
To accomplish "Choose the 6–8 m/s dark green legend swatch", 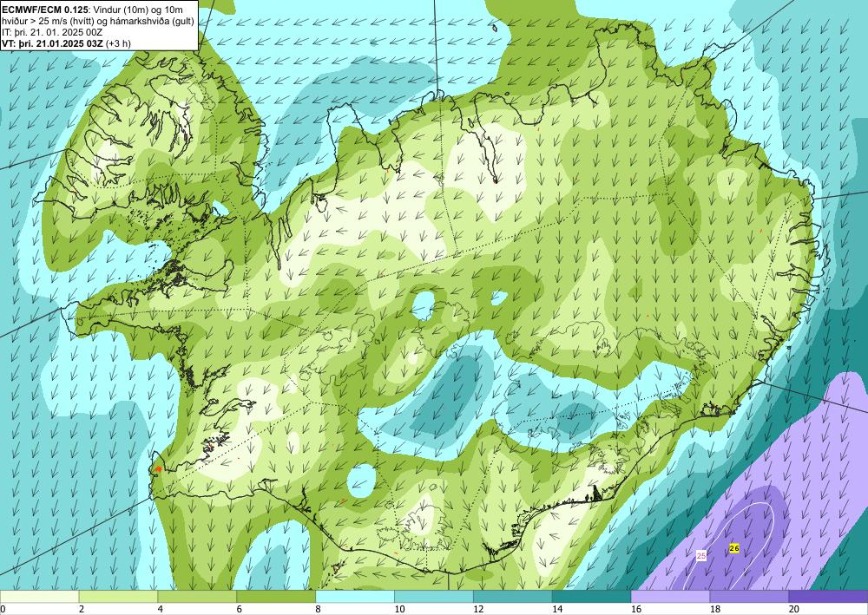I will [276, 597].
